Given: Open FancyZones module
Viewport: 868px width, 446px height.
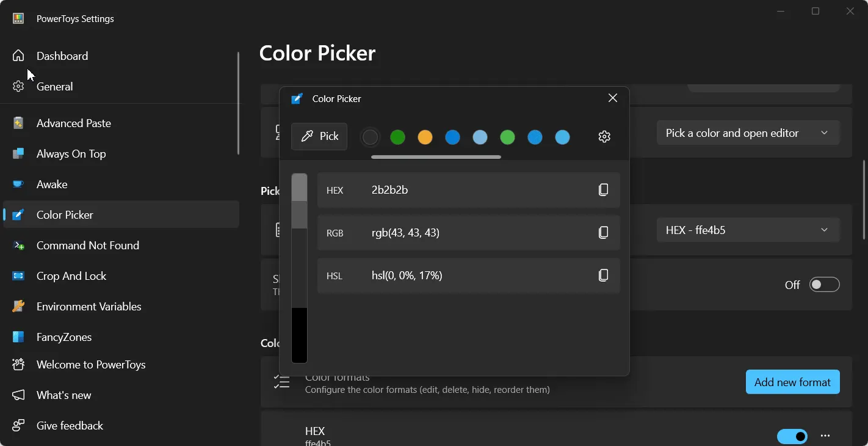Looking at the screenshot, I should [121, 337].
